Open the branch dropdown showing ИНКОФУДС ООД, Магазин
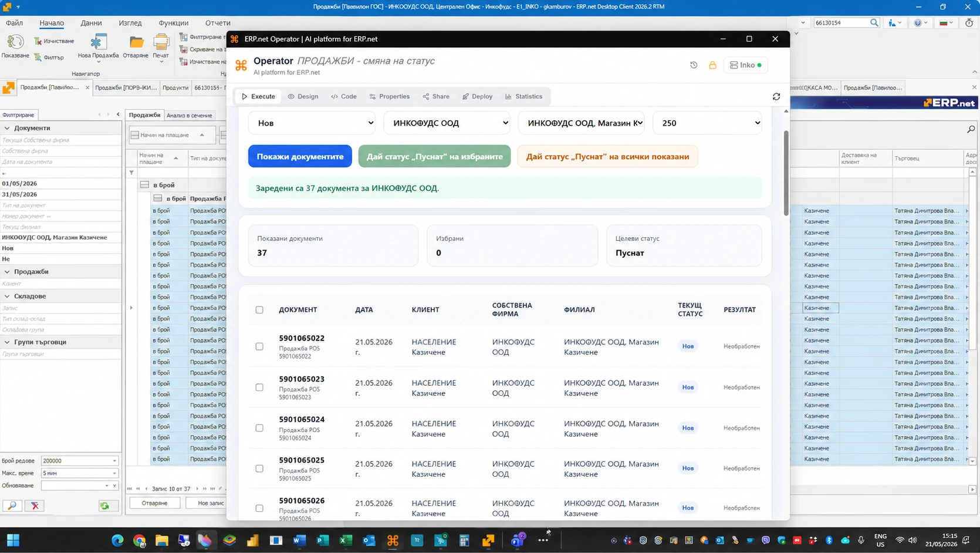This screenshot has height=553, width=980. 582,123
